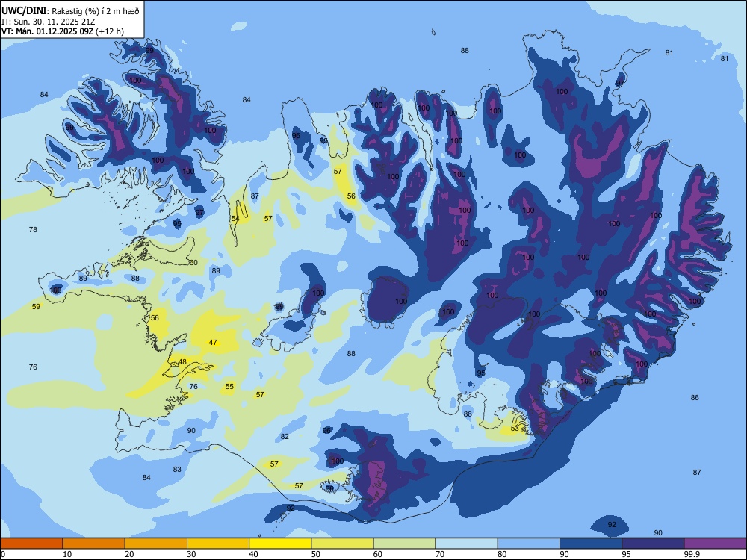The height and width of the screenshot is (560, 747).
Task: Click the '40' legend tick label
Action: pos(253,554)
